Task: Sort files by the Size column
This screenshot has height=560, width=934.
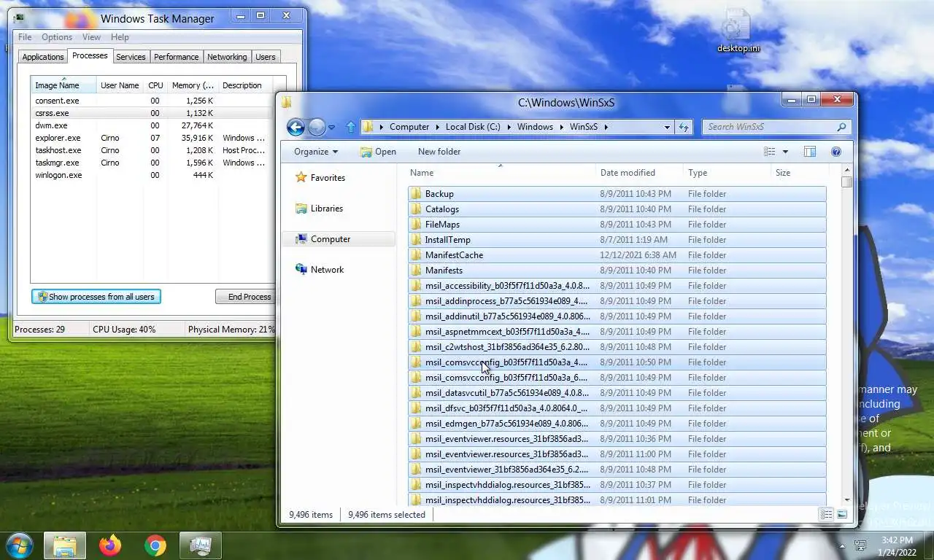Action: click(800, 173)
